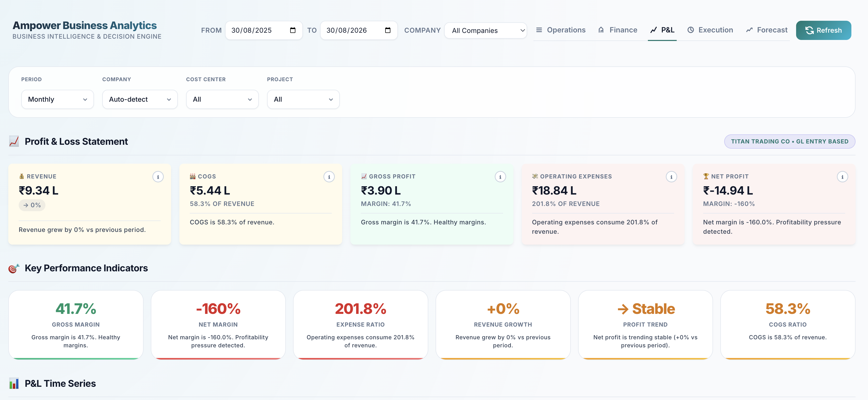868x400 pixels.
Task: Expand the Cost Center All dropdown
Action: click(222, 99)
